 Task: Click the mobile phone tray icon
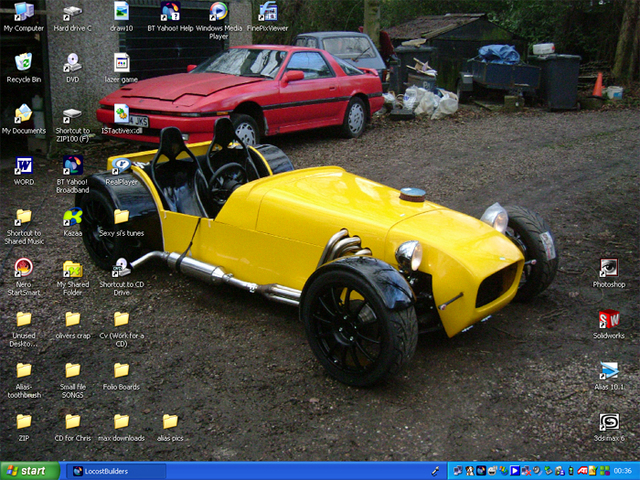tap(571, 471)
